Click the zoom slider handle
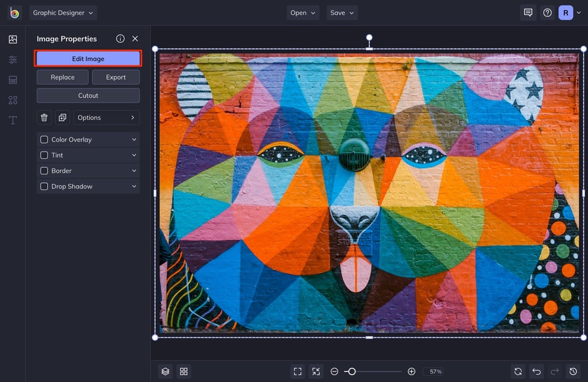Image resolution: width=588 pixels, height=382 pixels. coord(352,371)
